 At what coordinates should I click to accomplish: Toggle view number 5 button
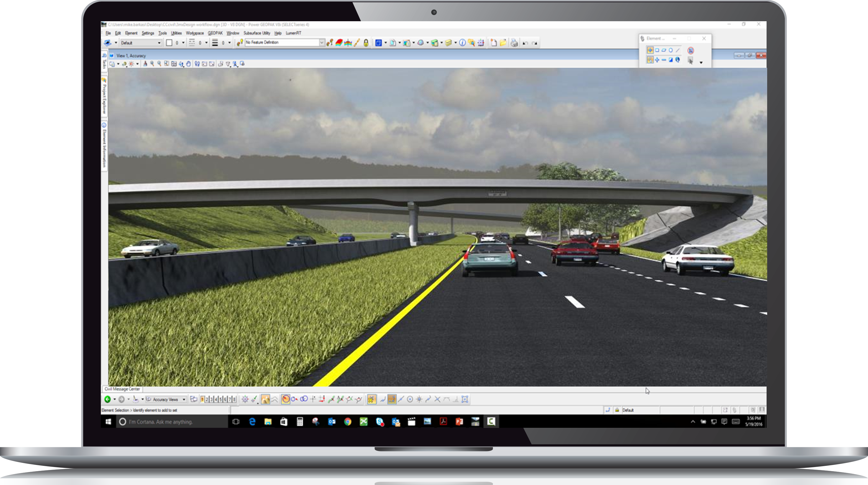pyautogui.click(x=221, y=399)
